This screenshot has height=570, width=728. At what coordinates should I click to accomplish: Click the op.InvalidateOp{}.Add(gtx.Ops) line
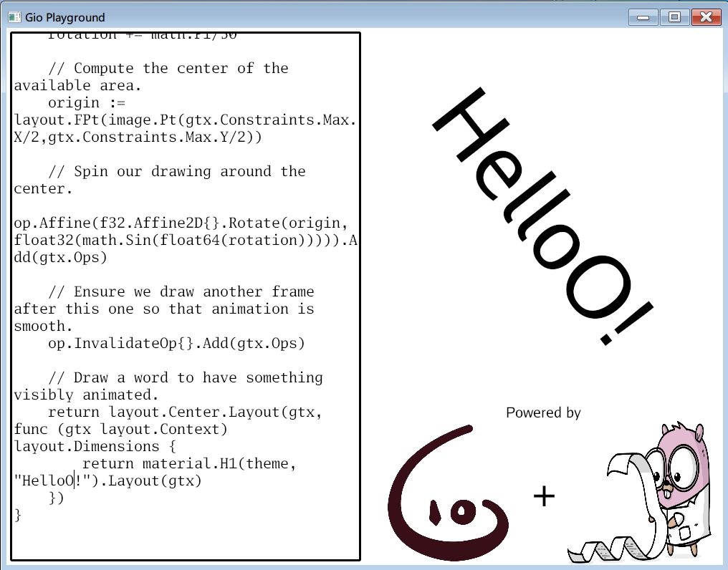tap(176, 344)
